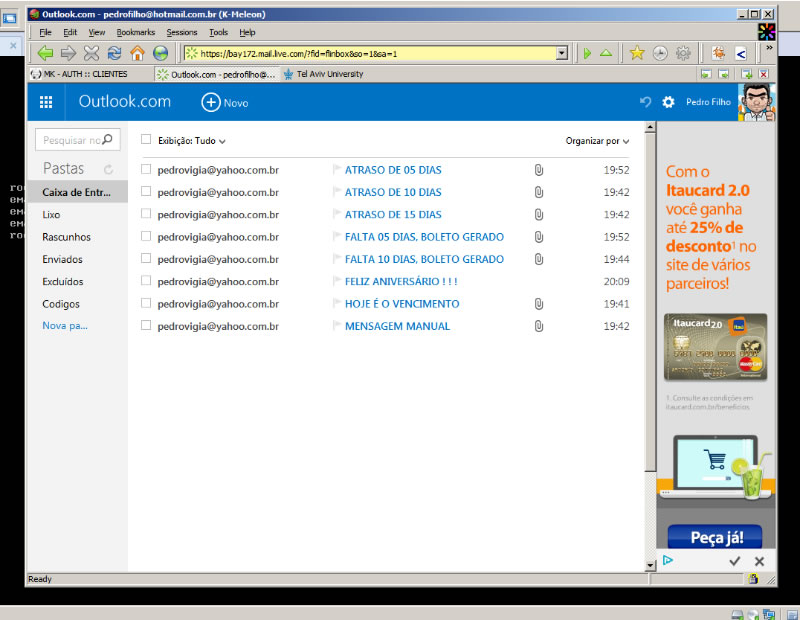Open the View menu

click(96, 32)
